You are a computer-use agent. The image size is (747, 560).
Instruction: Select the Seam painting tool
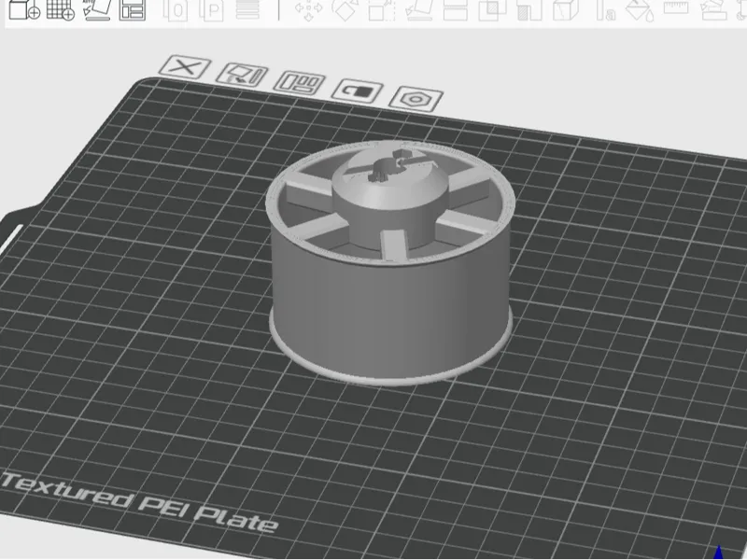click(566, 9)
